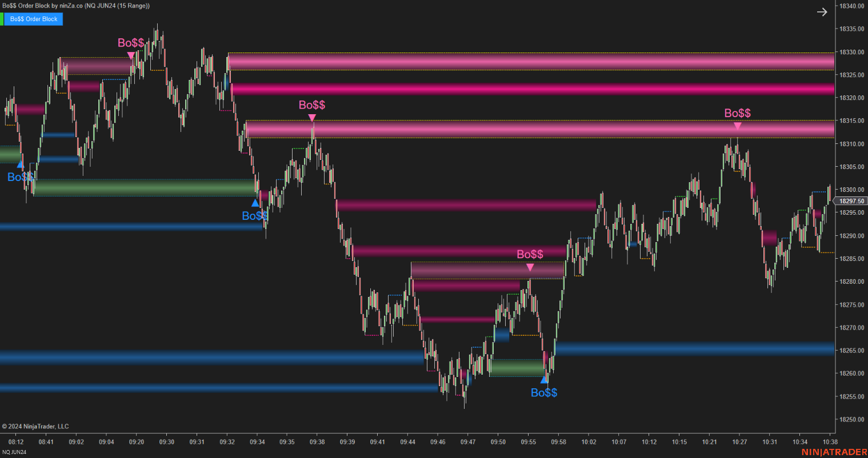868x458 pixels.
Task: Click the current price tag showing 18297.50
Action: click(x=851, y=200)
